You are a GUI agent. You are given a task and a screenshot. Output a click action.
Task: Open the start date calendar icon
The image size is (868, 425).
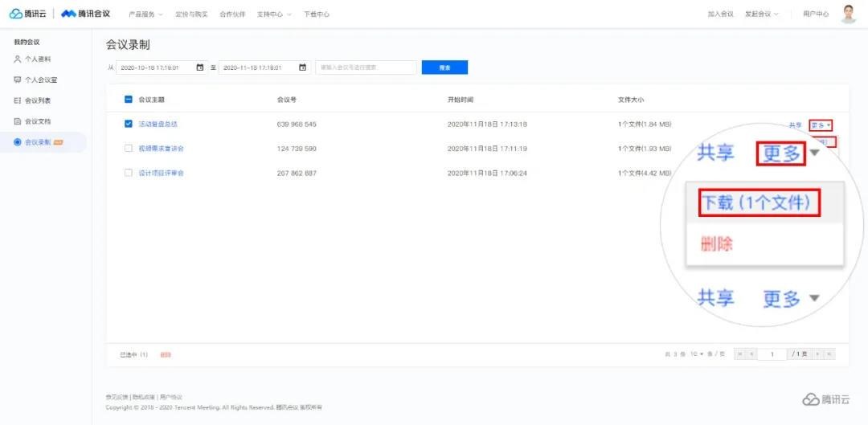pyautogui.click(x=199, y=67)
